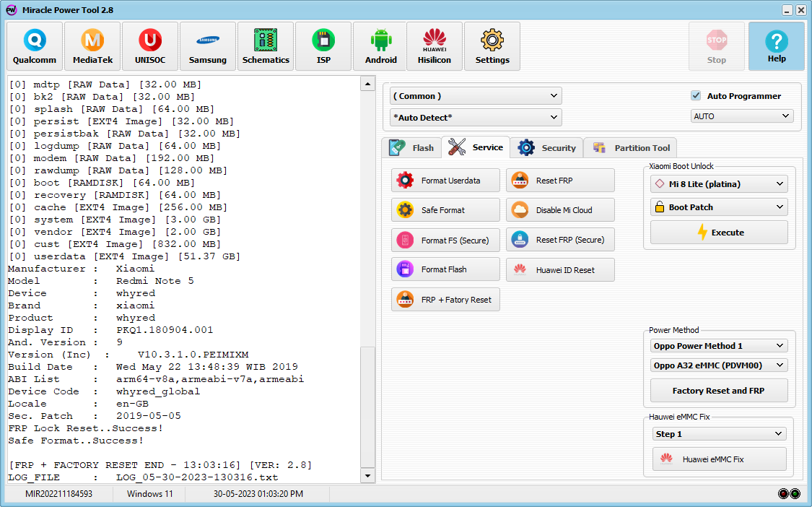
Task: Open the Samsung module
Action: coord(208,46)
